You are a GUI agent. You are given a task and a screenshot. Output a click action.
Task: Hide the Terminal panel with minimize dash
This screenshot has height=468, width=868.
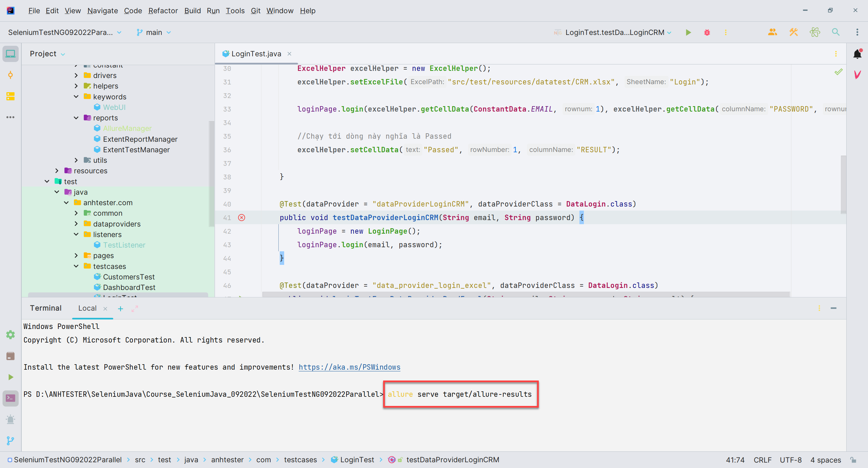(834, 308)
